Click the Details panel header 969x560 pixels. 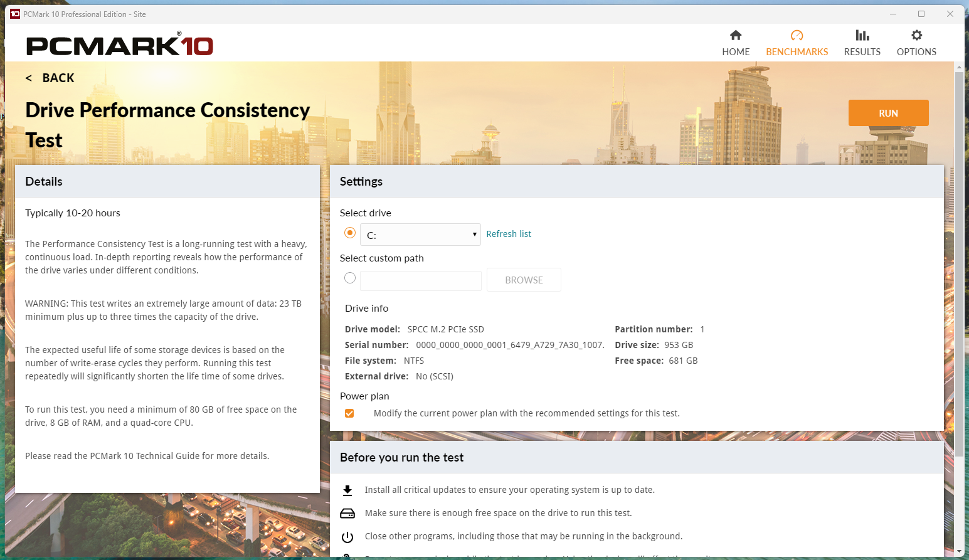click(167, 181)
